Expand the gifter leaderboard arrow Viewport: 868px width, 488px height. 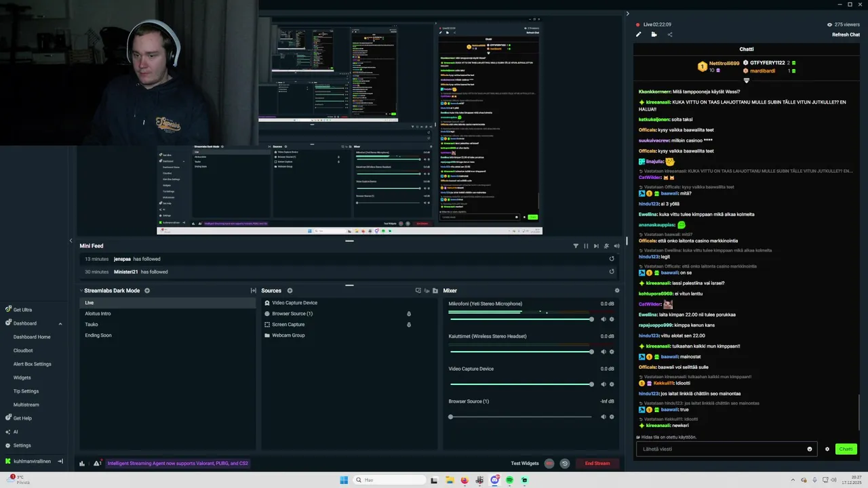(x=747, y=80)
